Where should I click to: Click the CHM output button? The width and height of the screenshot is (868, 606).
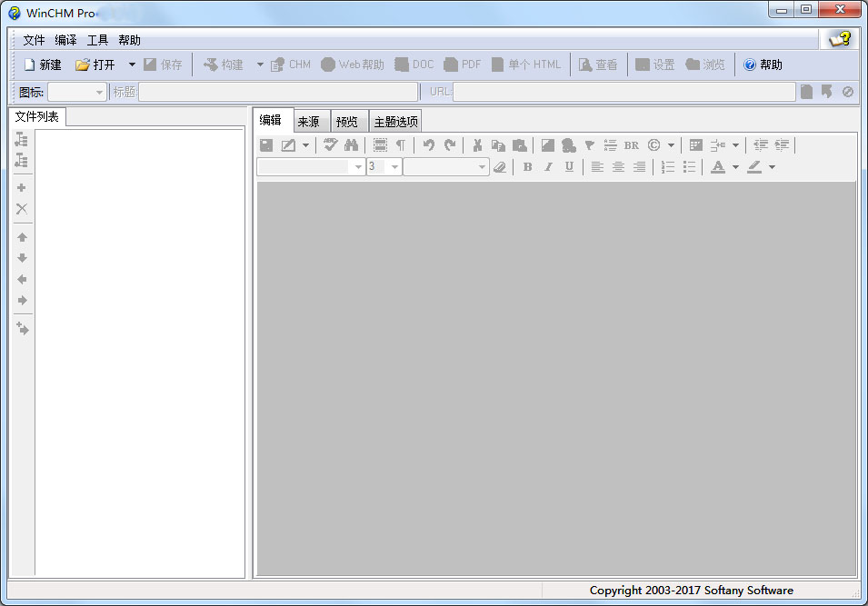point(291,65)
